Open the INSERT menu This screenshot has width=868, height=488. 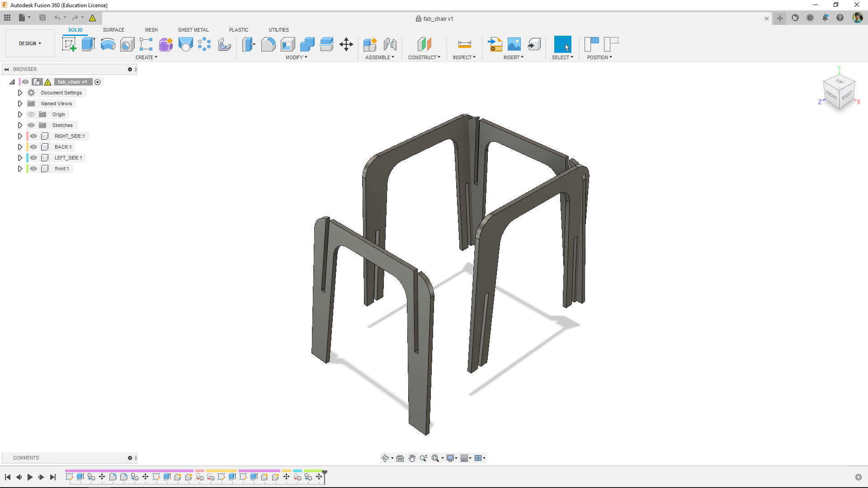pyautogui.click(x=514, y=57)
